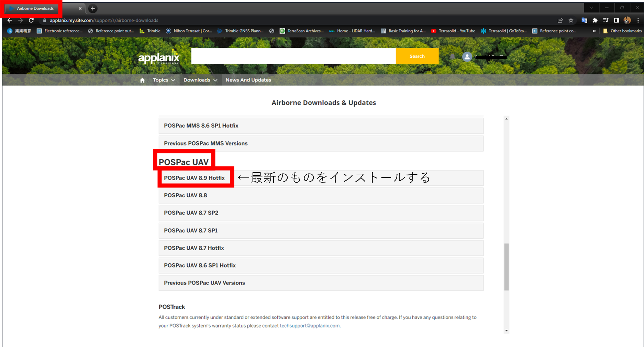Viewport: 644px width, 347px height.
Task: Expand the POSPac UAV 8.7 Hotfix row
Action: coord(321,248)
